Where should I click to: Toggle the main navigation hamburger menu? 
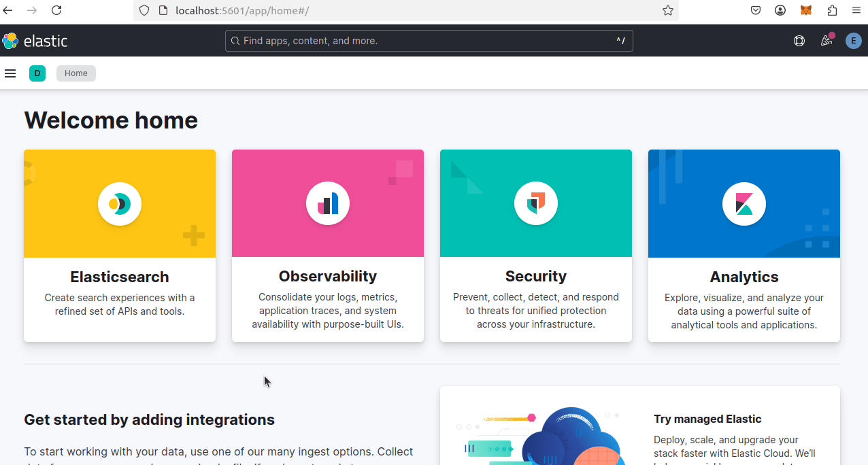tap(10, 73)
